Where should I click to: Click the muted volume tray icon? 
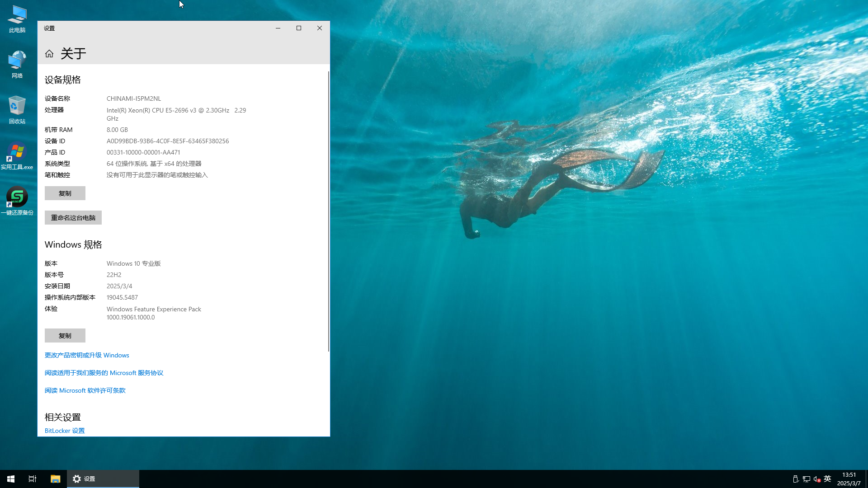click(x=817, y=479)
